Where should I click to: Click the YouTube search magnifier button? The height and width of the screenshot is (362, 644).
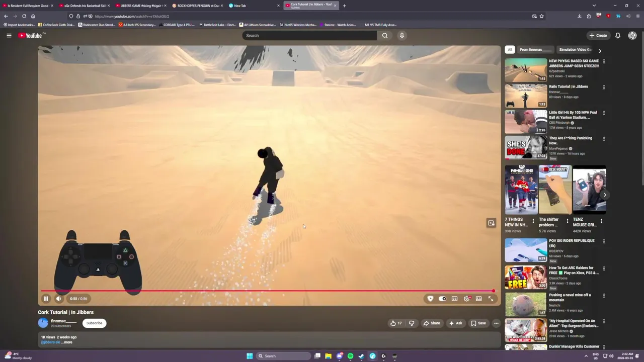pos(385,35)
